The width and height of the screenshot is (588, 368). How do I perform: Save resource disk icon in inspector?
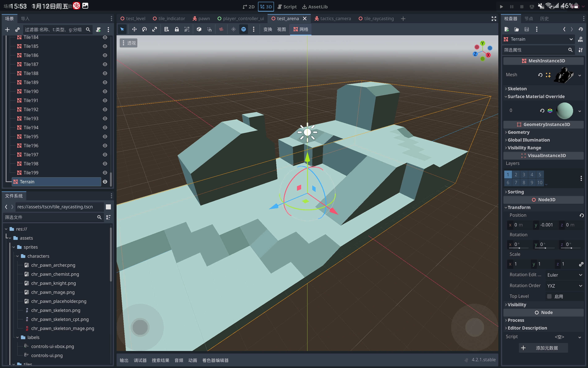[x=526, y=29]
